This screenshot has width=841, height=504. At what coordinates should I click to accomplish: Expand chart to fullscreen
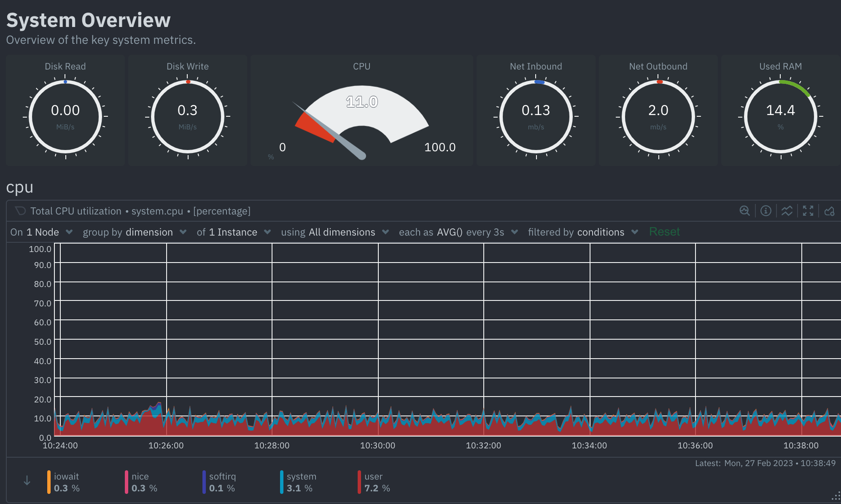point(808,211)
